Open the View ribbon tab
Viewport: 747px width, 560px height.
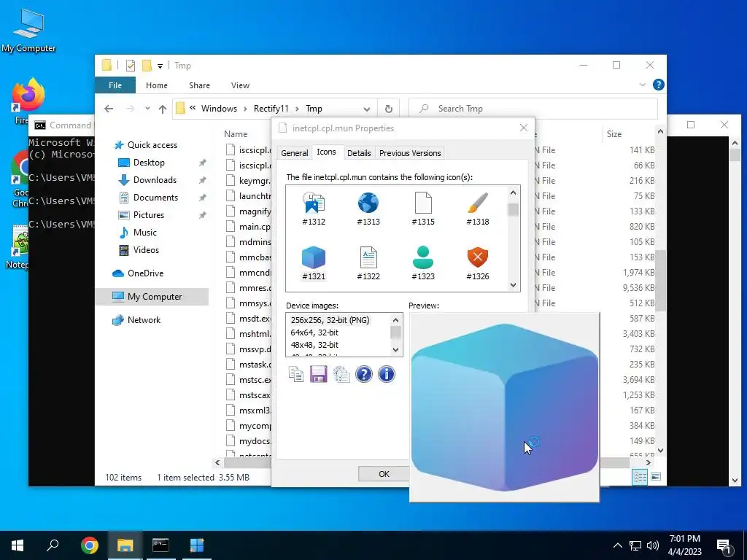(x=240, y=85)
